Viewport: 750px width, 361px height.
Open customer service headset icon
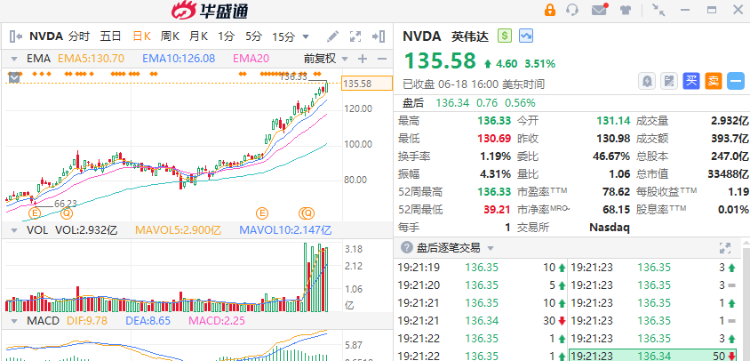click(572, 10)
